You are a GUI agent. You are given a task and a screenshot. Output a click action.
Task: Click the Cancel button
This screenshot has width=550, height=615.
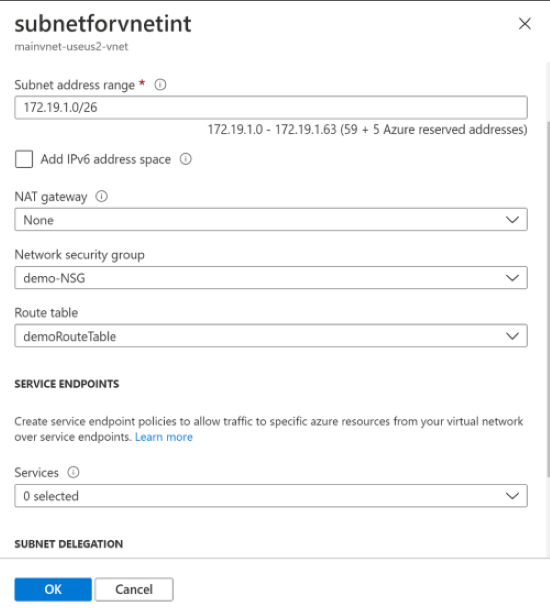pos(134,589)
